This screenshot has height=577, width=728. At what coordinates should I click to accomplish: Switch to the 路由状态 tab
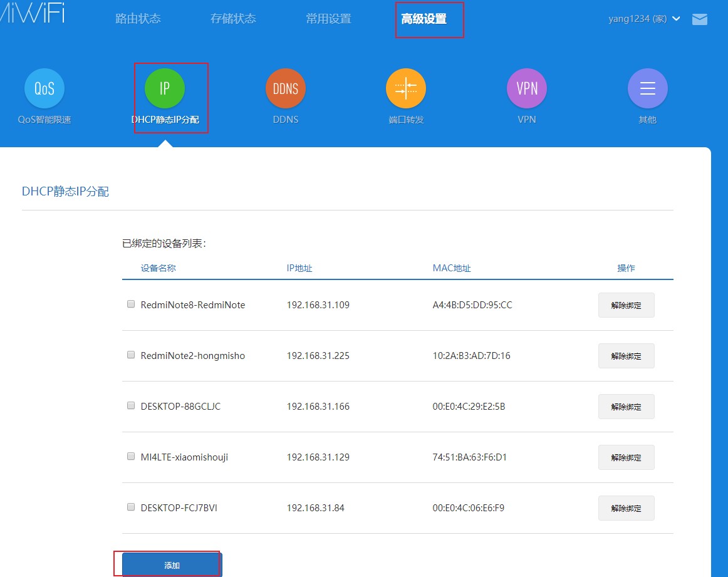tap(138, 19)
